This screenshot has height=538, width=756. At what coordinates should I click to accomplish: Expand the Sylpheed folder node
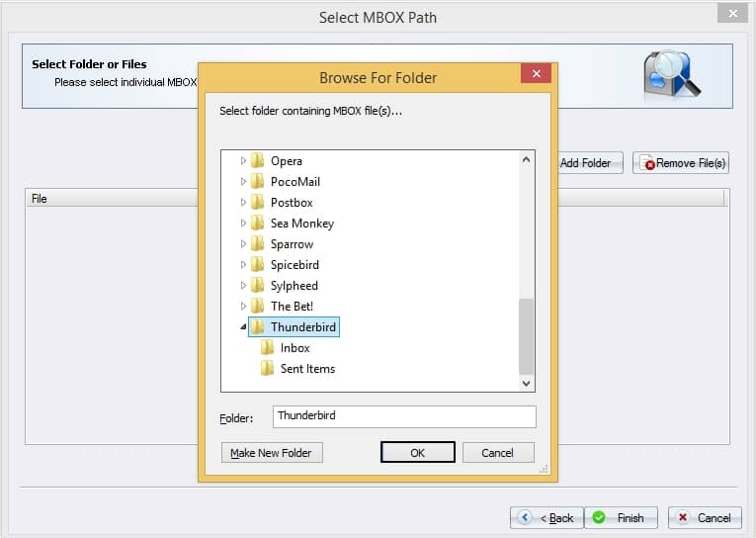[x=243, y=285]
